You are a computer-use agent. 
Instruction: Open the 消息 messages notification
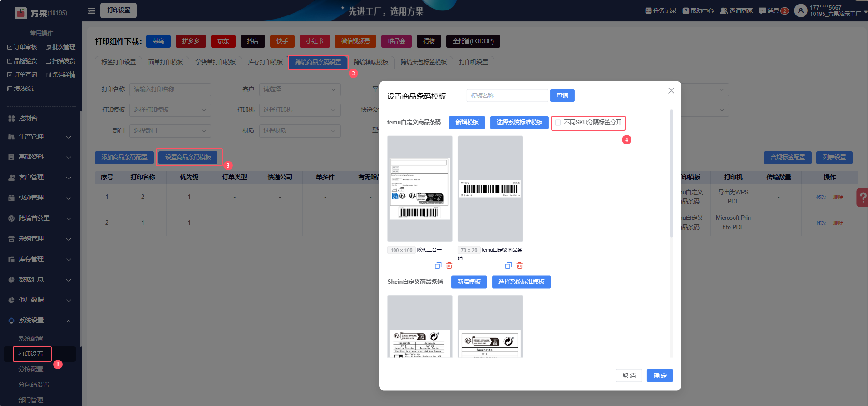(774, 10)
